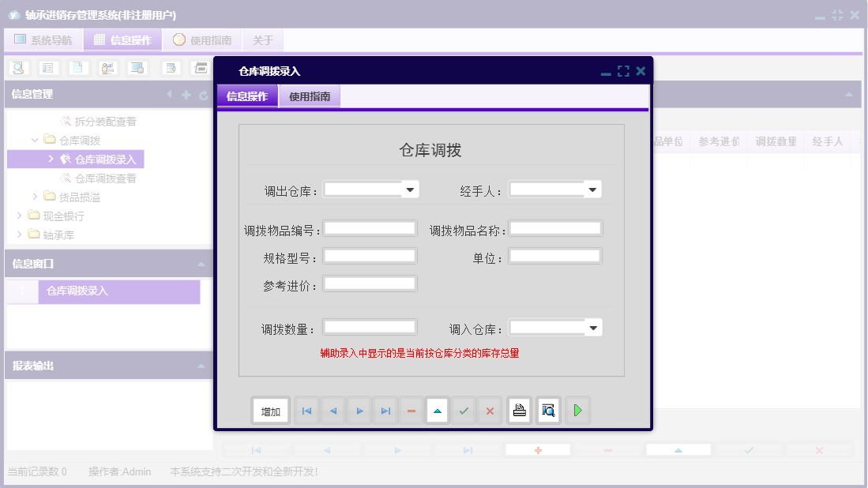Click the edit triangle icon in navigator
868x488 pixels.
[x=437, y=410]
